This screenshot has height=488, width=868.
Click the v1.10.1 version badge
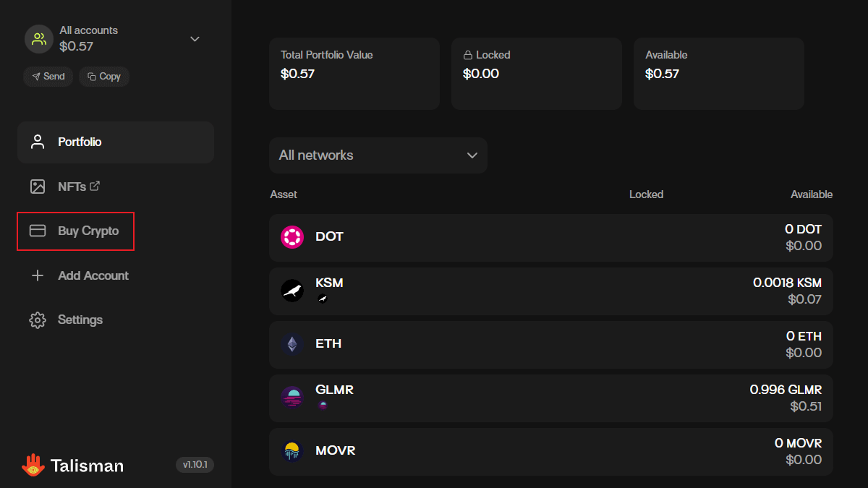click(195, 465)
